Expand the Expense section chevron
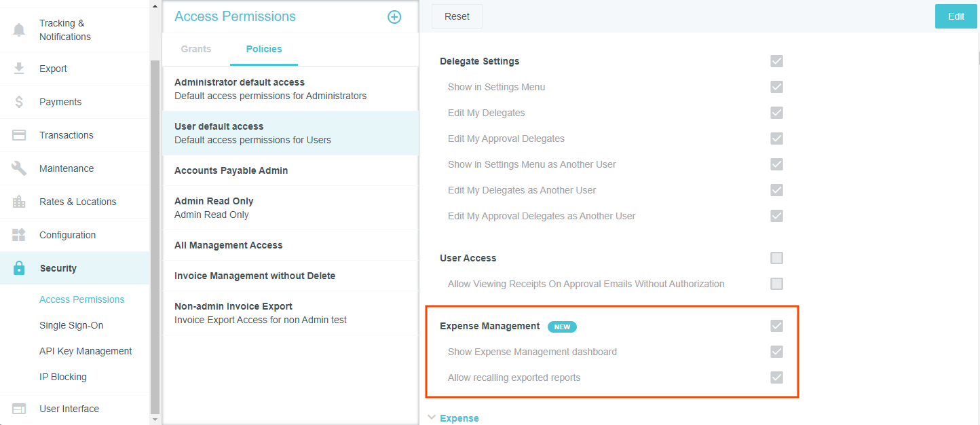The width and height of the screenshot is (980, 425). point(432,418)
